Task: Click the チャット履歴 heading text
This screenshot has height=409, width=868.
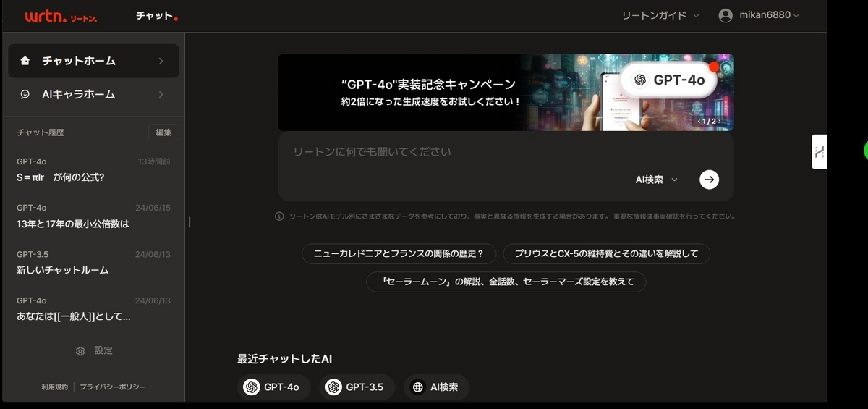Action: point(41,132)
